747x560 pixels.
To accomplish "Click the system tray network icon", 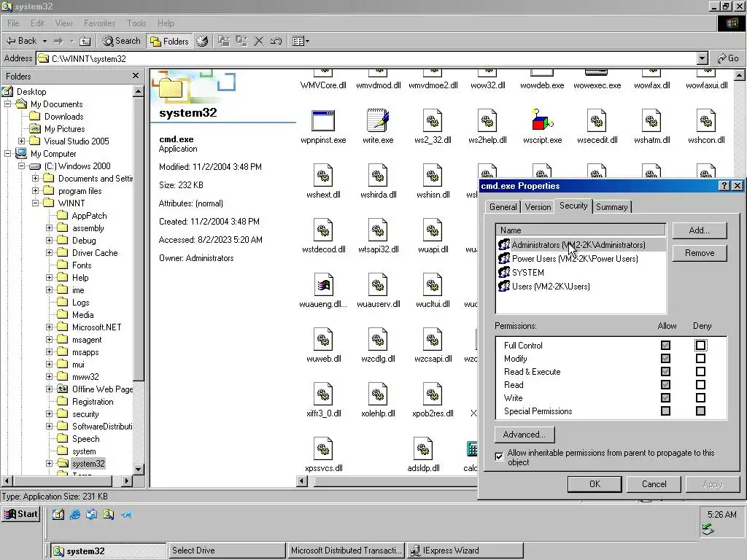I will (708, 529).
